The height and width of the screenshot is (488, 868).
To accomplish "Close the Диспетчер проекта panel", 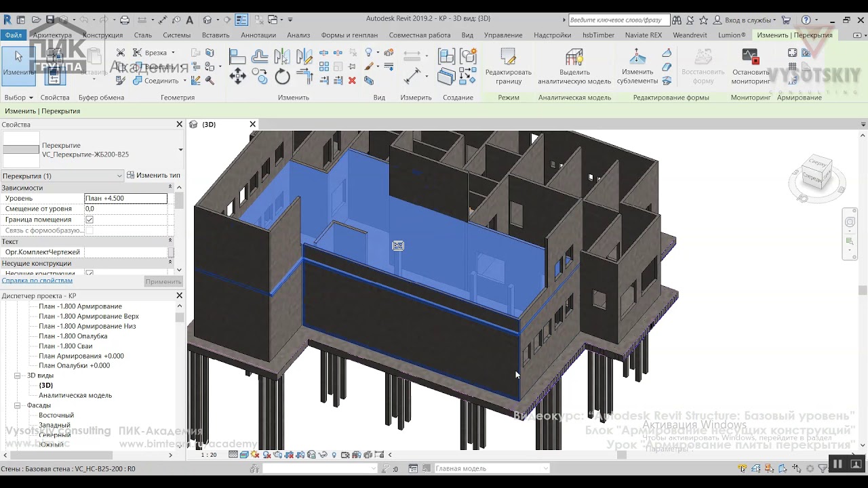I will [180, 296].
